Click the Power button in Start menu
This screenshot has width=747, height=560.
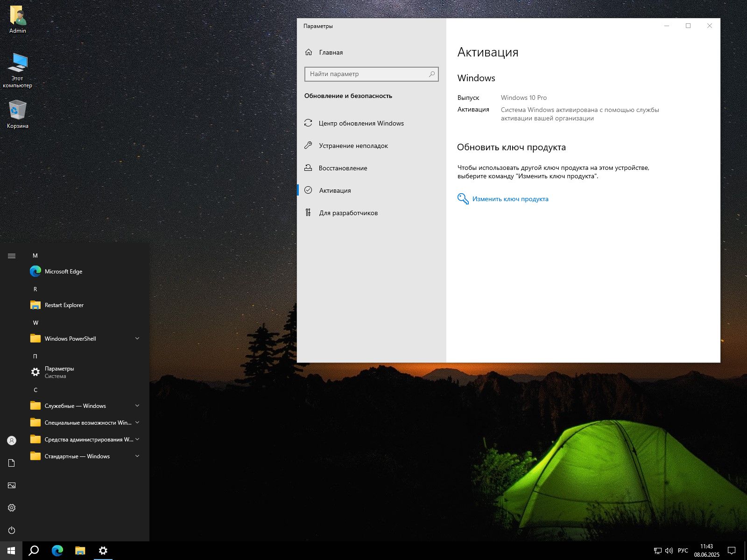coord(12,530)
